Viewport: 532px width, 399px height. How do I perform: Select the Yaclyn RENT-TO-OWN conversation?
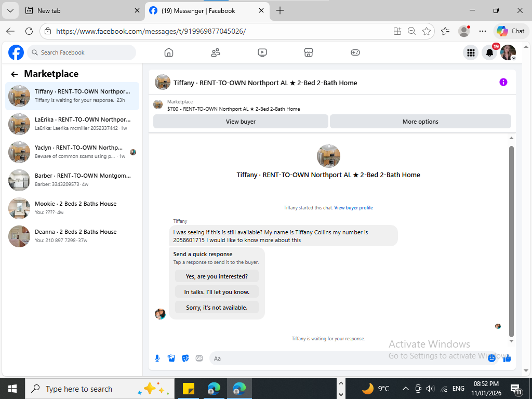[x=72, y=152]
